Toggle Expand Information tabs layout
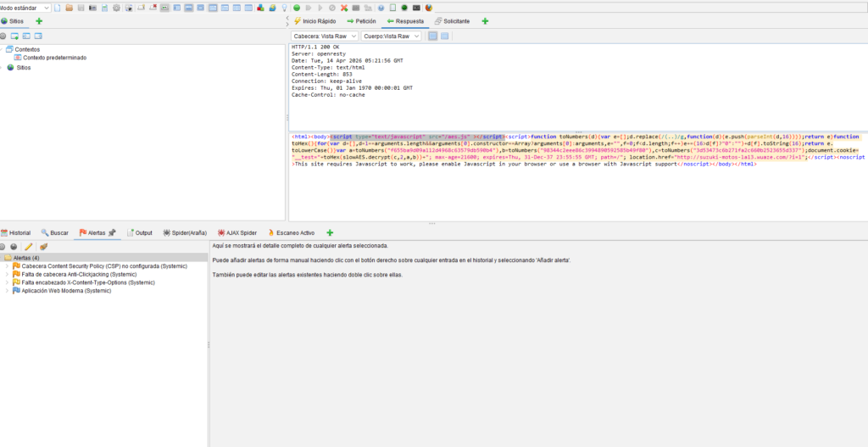Viewport: 868px width, 447px height. [188, 8]
